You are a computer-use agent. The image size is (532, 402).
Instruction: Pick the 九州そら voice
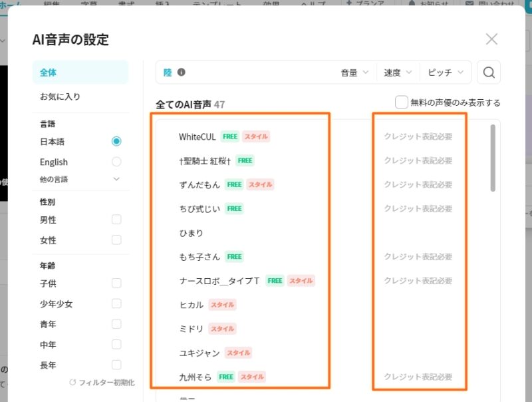[195, 377]
